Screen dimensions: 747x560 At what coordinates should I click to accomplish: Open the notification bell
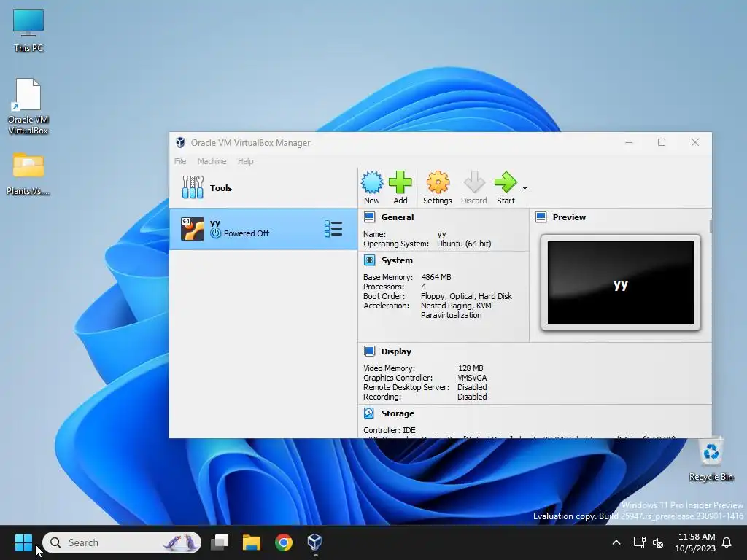point(727,542)
